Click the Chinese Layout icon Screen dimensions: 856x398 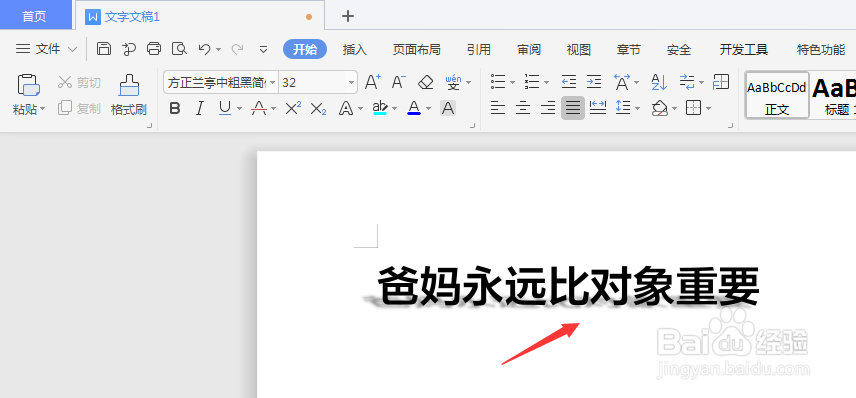click(622, 82)
